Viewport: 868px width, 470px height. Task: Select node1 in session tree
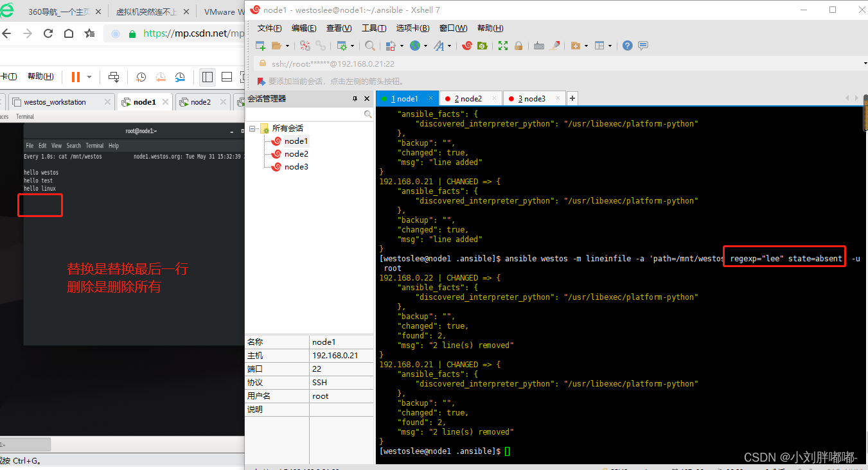[x=296, y=141]
